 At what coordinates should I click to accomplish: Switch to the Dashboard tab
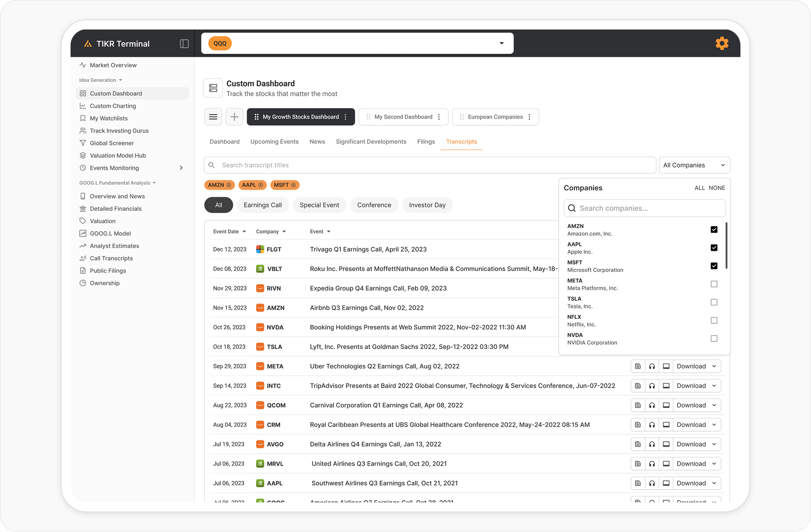(x=225, y=142)
